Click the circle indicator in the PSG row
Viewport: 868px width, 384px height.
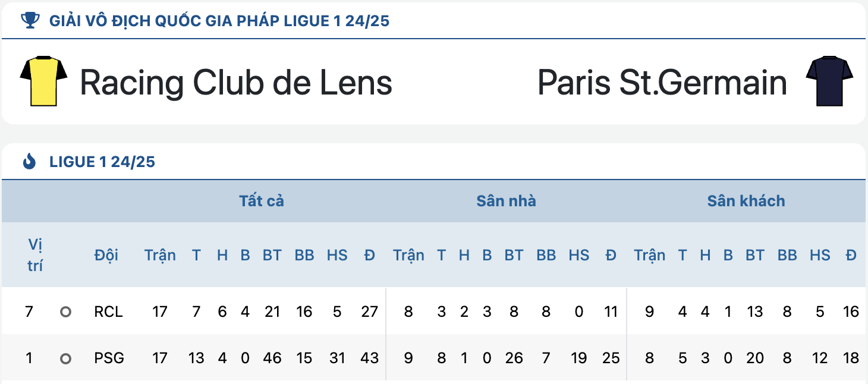pos(65,358)
